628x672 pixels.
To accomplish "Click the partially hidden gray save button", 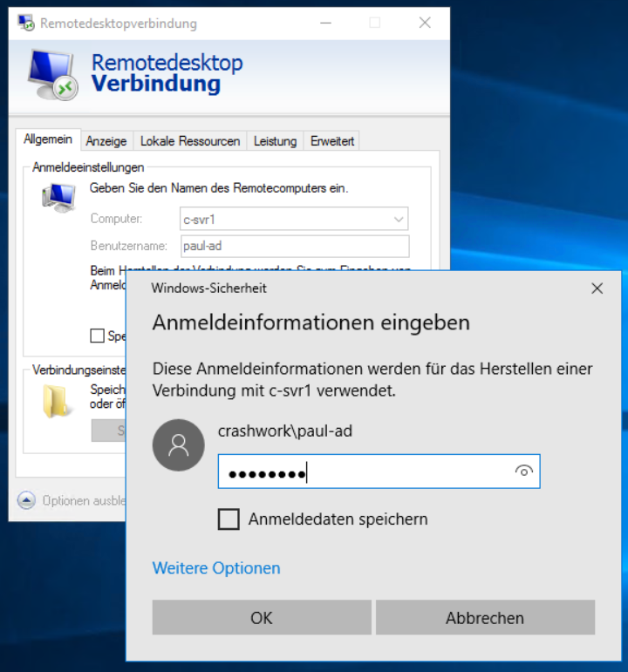I will (x=109, y=431).
